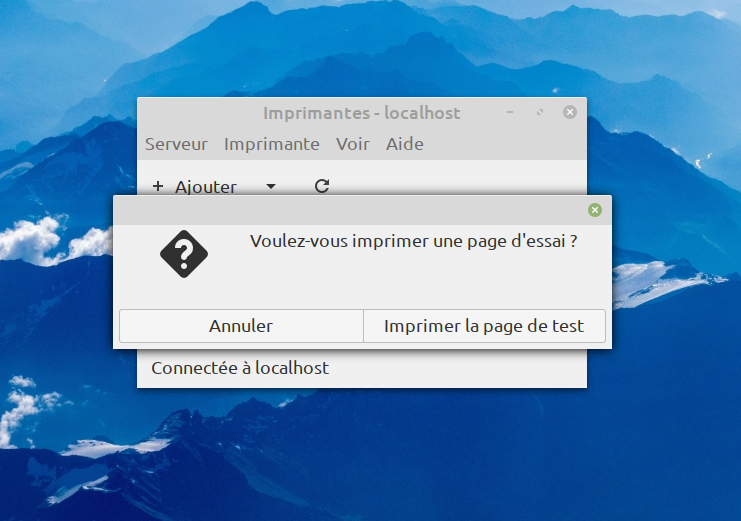This screenshot has height=521, width=741.
Task: Maximize the Imprimantes window
Action: click(540, 112)
